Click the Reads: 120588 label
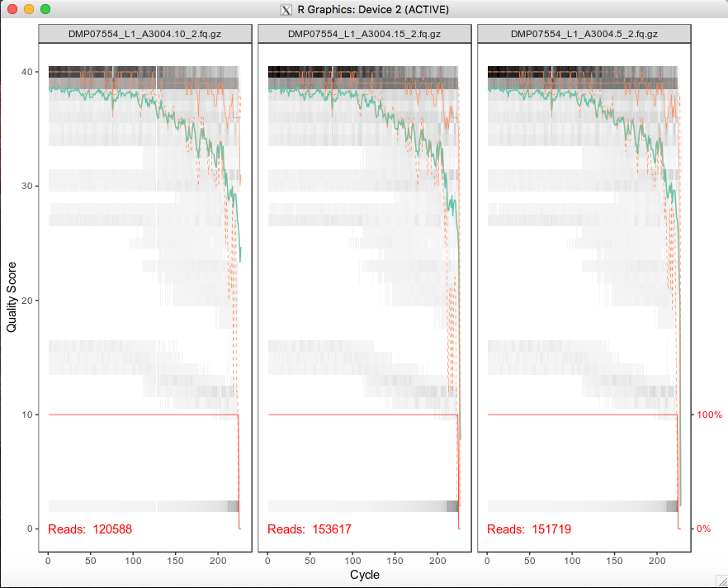The image size is (728, 588). [x=90, y=529]
